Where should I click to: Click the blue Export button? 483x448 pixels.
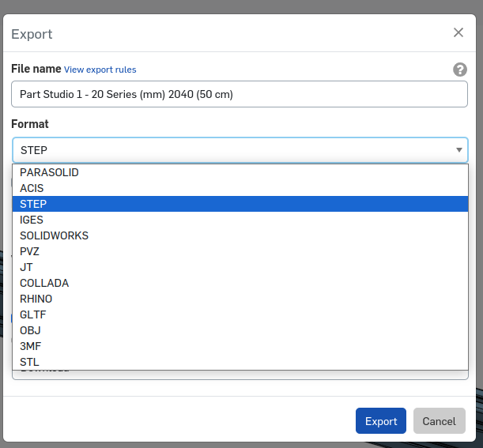tap(381, 421)
